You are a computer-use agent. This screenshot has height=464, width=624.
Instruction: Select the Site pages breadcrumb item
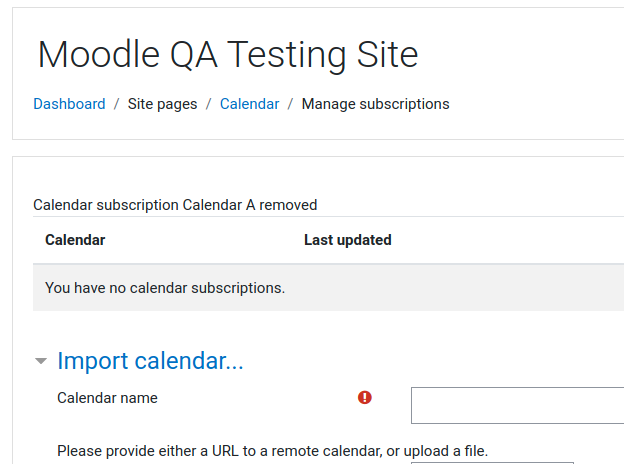162,104
